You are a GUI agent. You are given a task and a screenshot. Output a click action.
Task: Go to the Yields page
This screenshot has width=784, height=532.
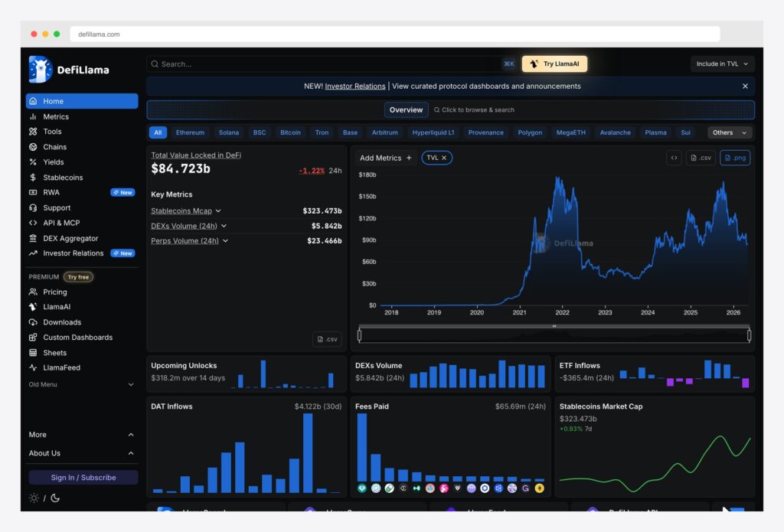[x=81, y=162]
